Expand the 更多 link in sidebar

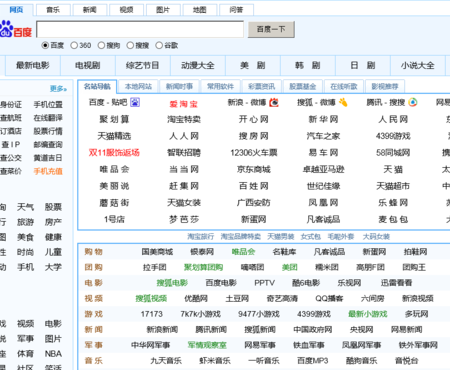(58, 89)
